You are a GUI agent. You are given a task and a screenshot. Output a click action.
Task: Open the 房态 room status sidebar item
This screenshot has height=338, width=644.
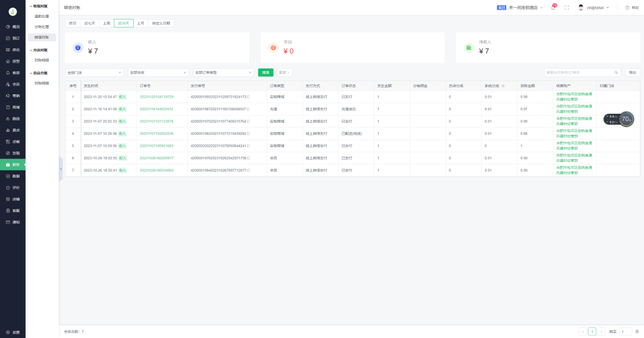coord(13,49)
